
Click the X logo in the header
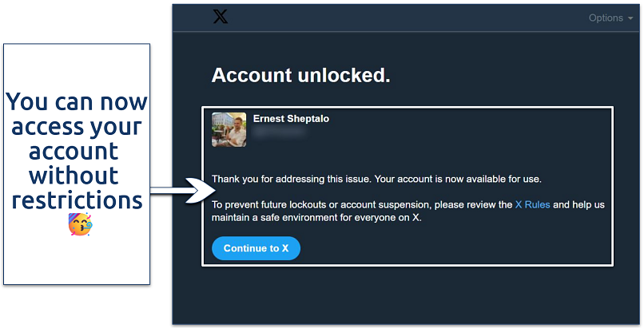(x=220, y=18)
